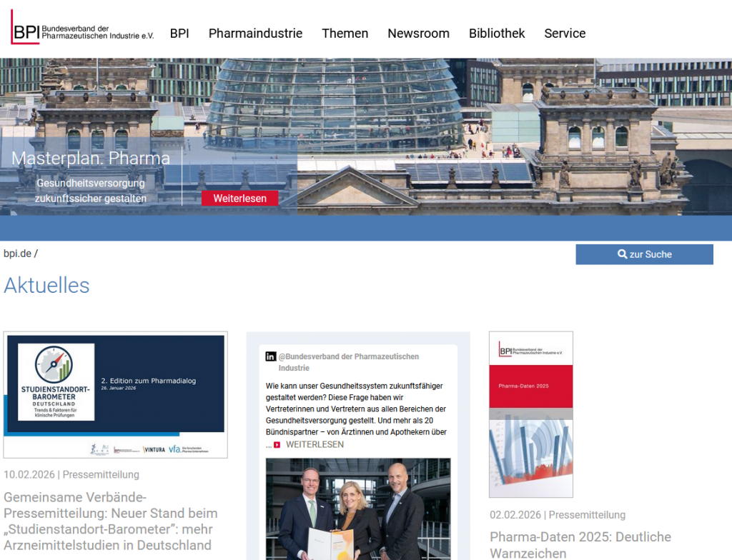Click the LinkedIn post photo of three people

358,509
